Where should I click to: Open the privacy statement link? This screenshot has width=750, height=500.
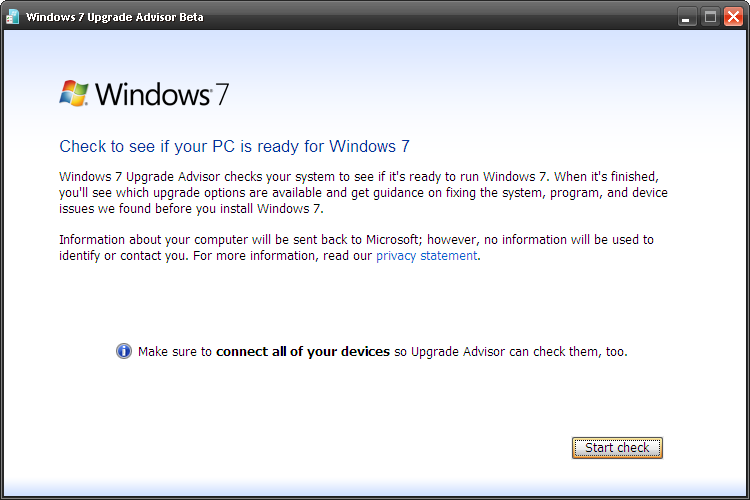pyautogui.click(x=427, y=256)
